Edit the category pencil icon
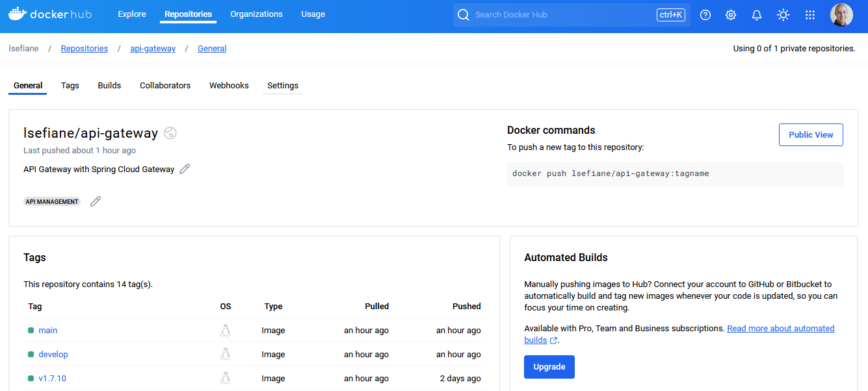Screen dimensions: 868x391 click(96, 201)
